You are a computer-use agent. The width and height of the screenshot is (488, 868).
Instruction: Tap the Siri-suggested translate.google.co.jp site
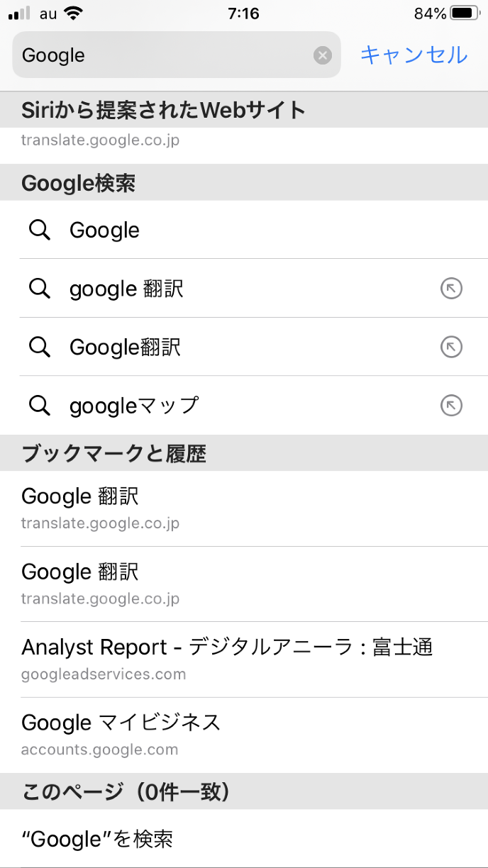[x=100, y=140]
